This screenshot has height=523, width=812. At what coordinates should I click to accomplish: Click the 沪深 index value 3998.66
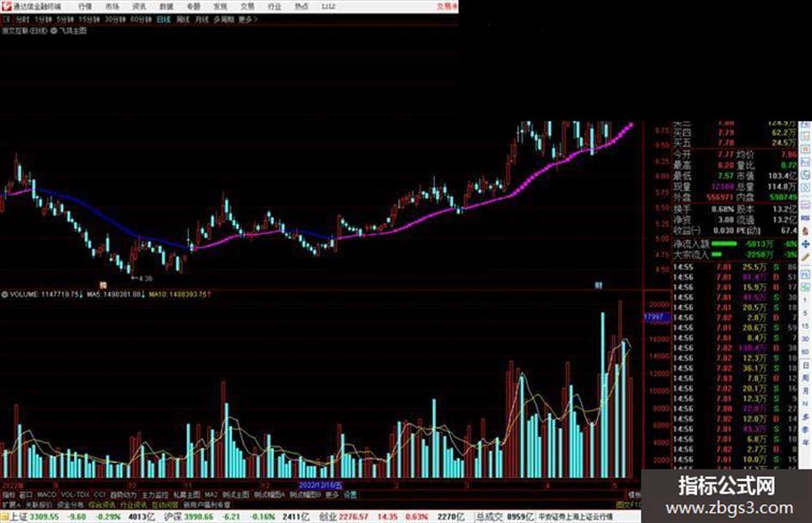pos(198,516)
